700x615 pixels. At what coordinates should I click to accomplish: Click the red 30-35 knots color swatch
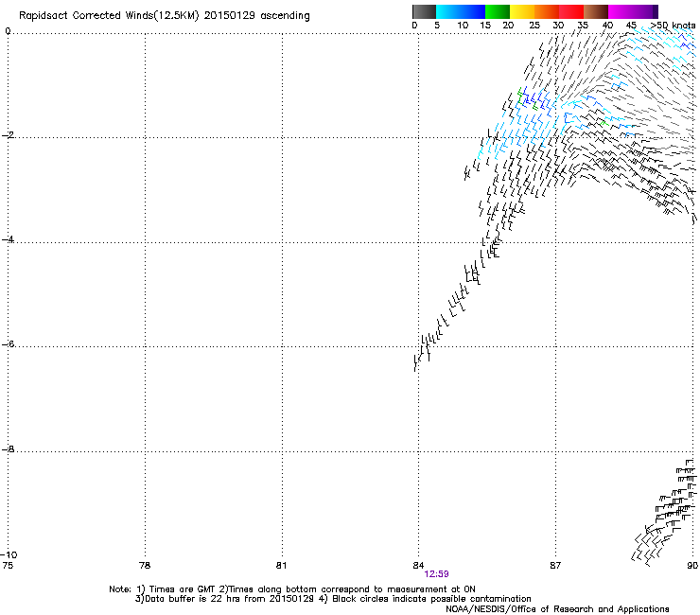tap(571, 11)
